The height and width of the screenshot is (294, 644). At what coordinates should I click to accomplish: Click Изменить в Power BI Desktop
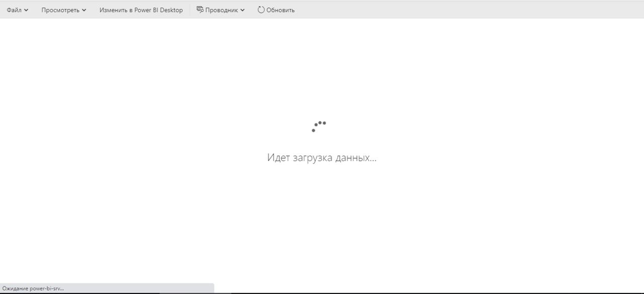coord(141,10)
